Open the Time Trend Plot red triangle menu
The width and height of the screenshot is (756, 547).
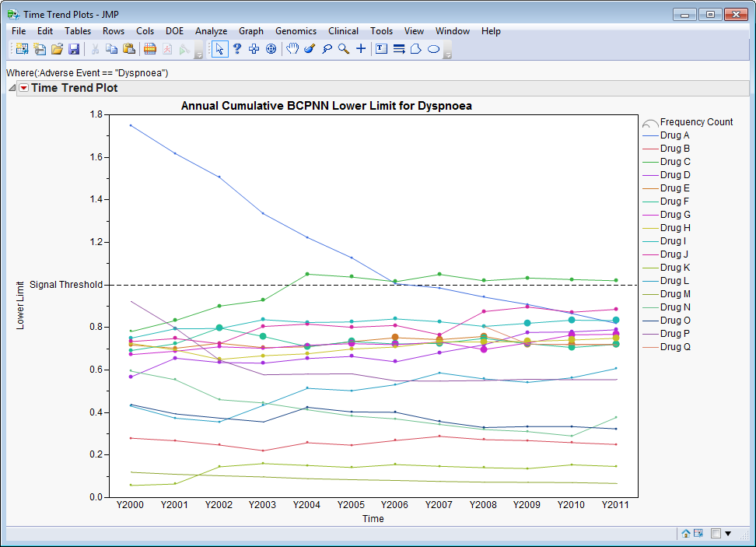click(x=23, y=88)
